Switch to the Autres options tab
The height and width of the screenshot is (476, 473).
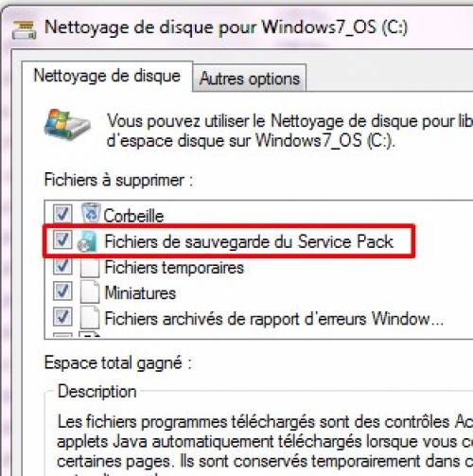(250, 79)
